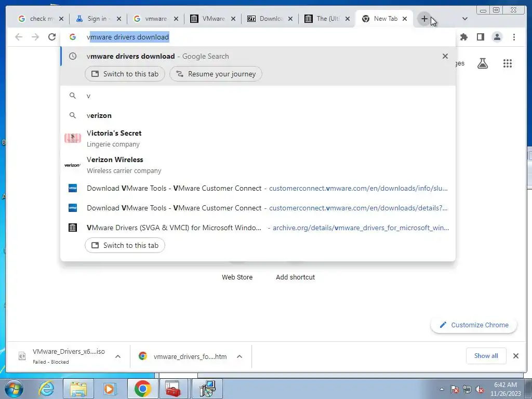Close the 7z Download tab

click(290, 19)
